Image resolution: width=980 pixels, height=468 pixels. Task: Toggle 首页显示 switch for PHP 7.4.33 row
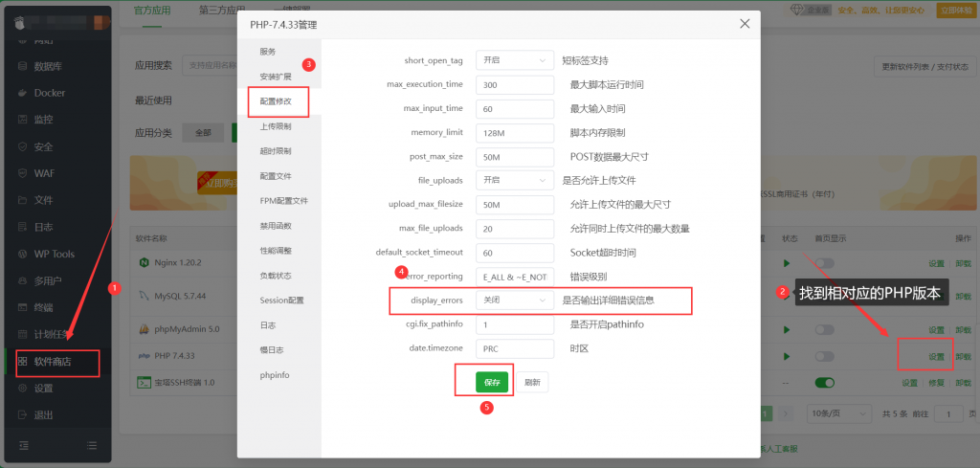(824, 356)
